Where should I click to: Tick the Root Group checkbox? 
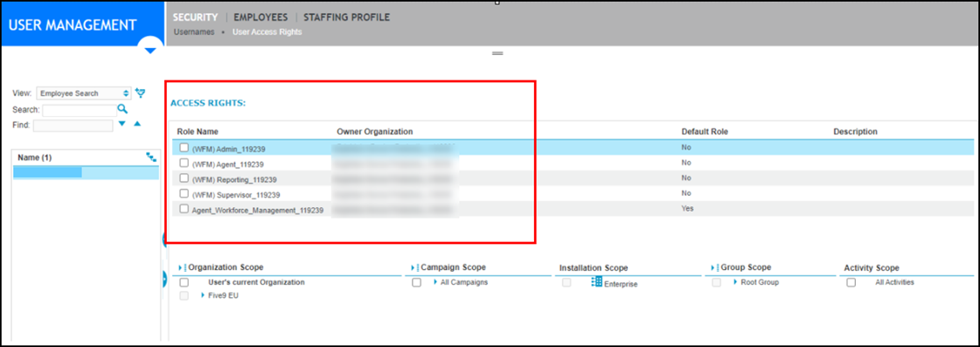(x=716, y=282)
